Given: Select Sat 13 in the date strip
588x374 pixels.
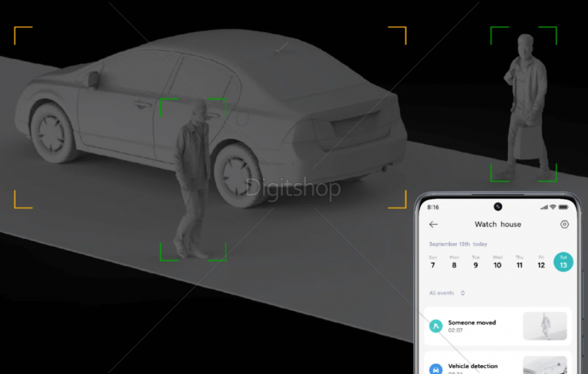Looking at the screenshot, I should point(563,262).
